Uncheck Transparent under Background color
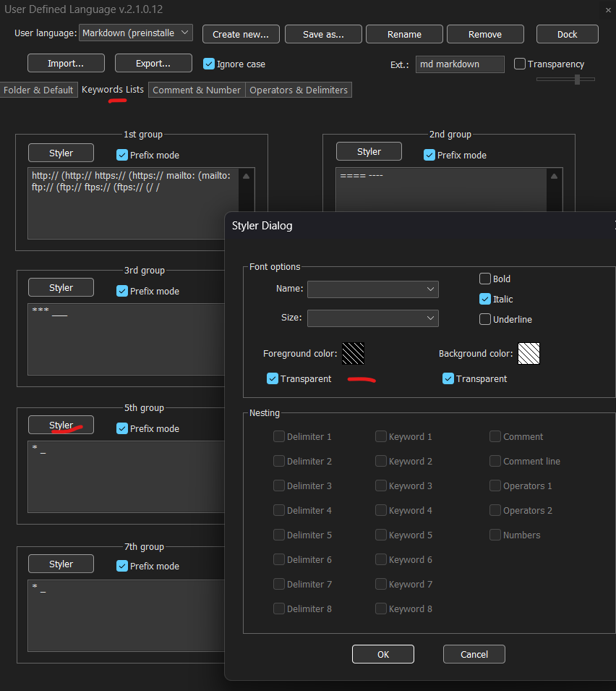616x691 pixels. coord(448,378)
